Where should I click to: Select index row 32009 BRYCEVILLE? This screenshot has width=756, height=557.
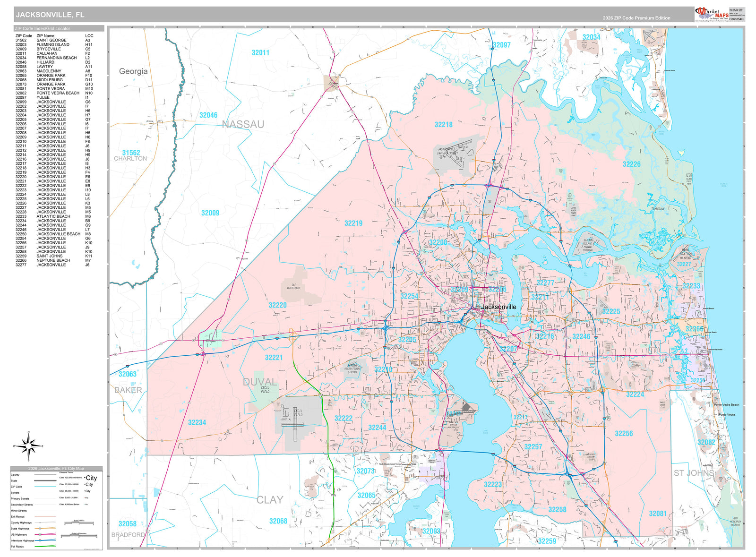(x=54, y=49)
